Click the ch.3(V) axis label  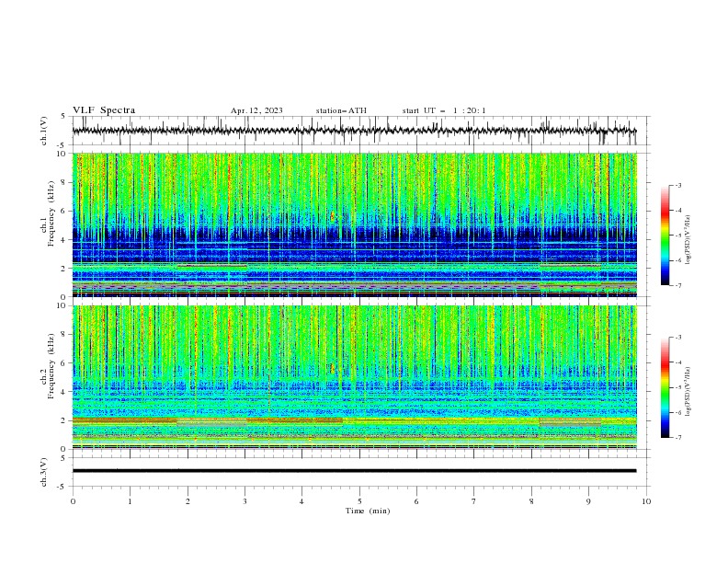tap(44, 472)
